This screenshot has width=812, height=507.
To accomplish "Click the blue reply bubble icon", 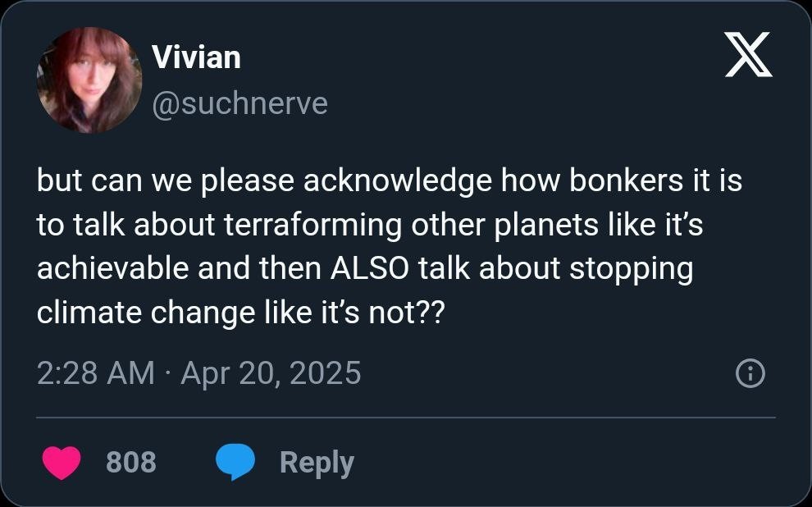I will coord(235,462).
